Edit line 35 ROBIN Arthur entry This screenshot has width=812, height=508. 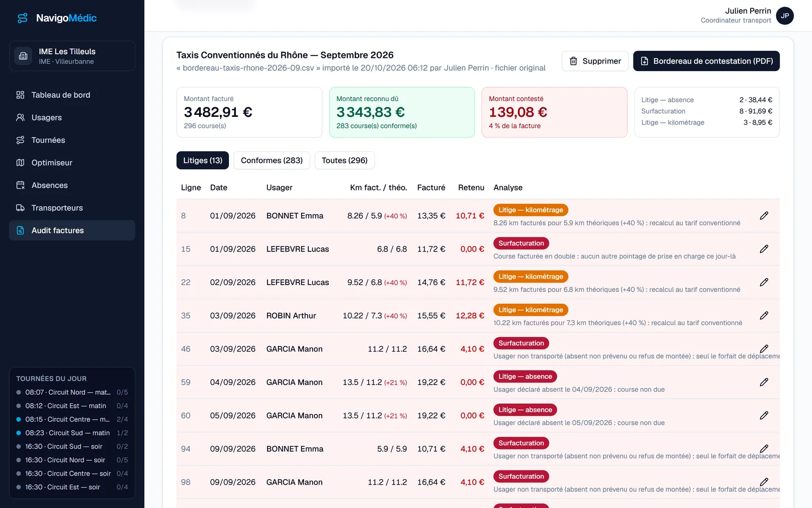click(x=764, y=315)
